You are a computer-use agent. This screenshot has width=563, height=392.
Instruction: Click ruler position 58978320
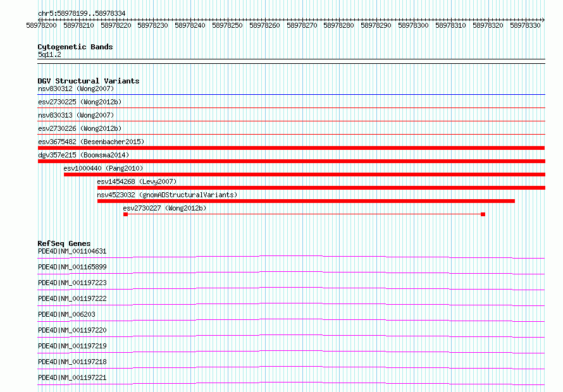click(488, 25)
